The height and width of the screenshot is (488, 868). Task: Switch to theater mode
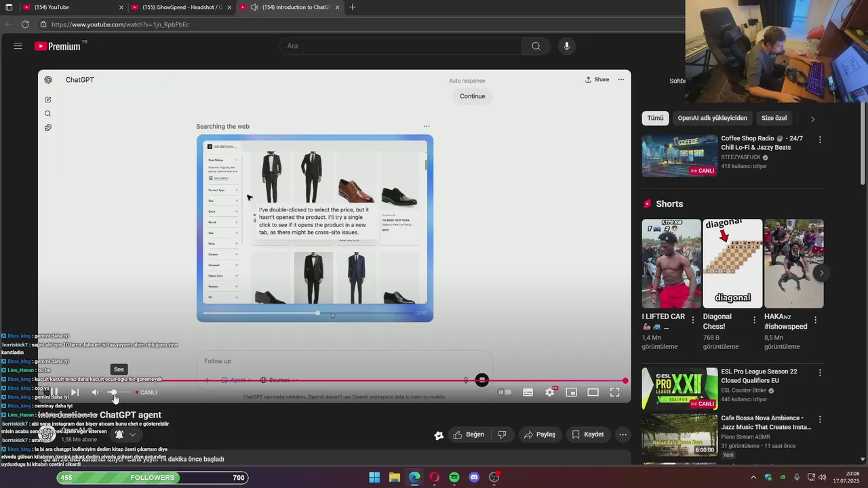click(593, 392)
